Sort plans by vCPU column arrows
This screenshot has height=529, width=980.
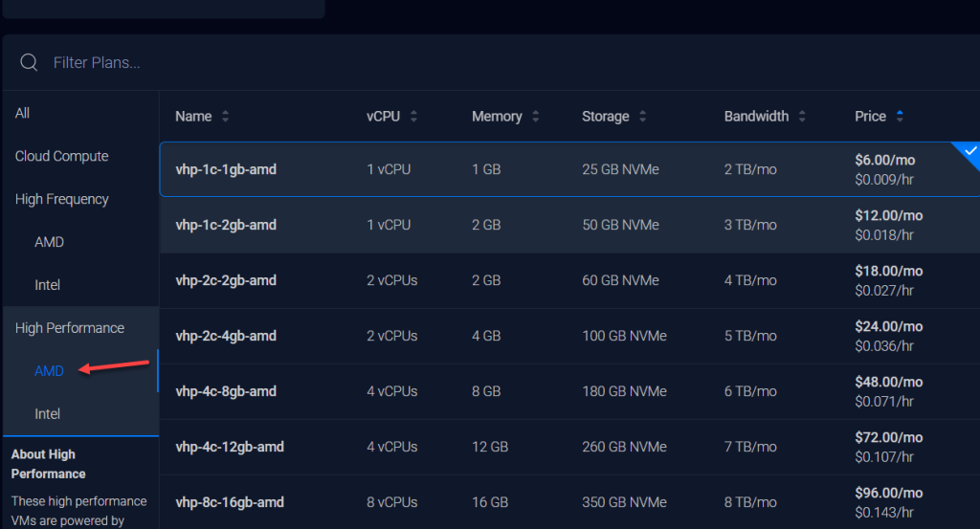(413, 117)
